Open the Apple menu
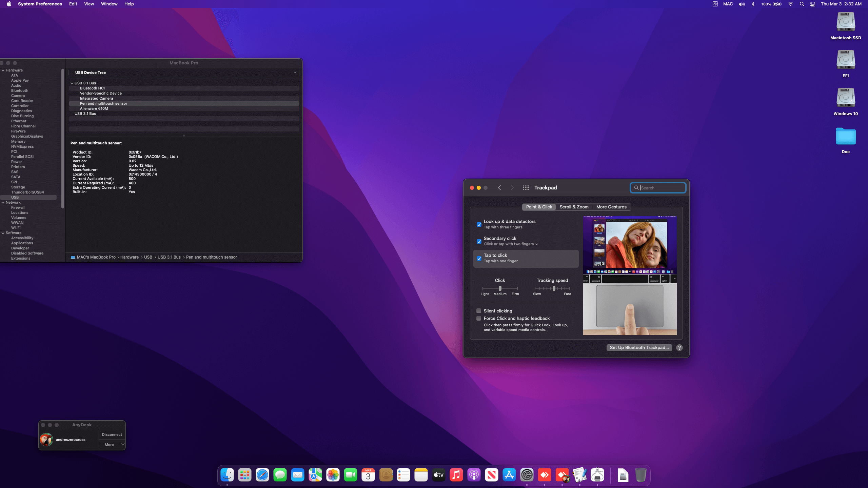868x488 pixels. click(9, 4)
